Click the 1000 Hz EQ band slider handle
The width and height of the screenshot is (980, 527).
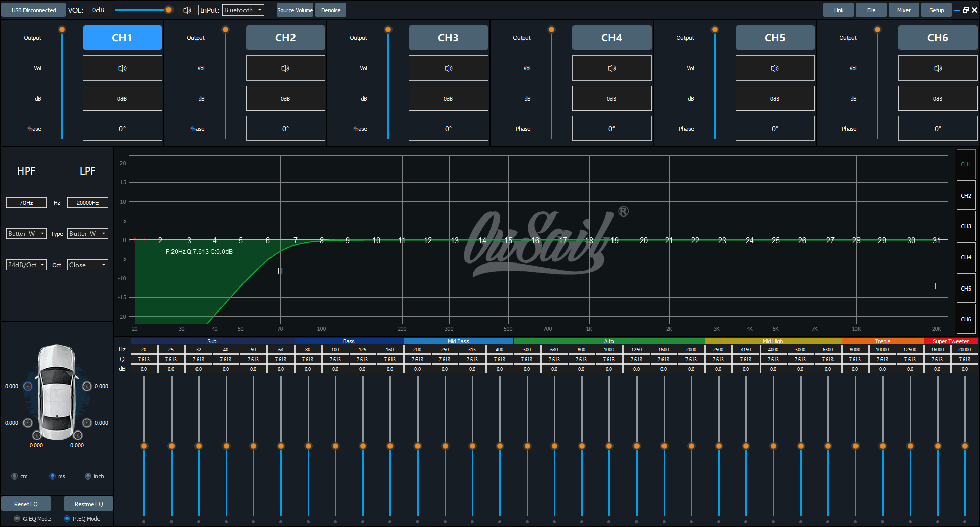coord(609,446)
